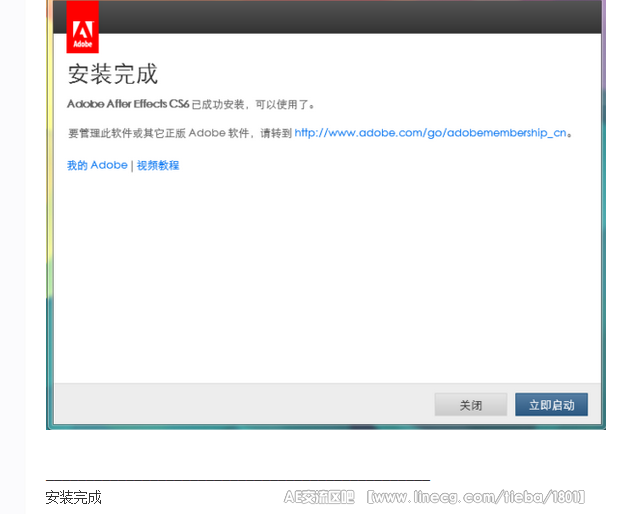Open the 视频教程 link
This screenshot has width=620, height=514.
point(158,165)
